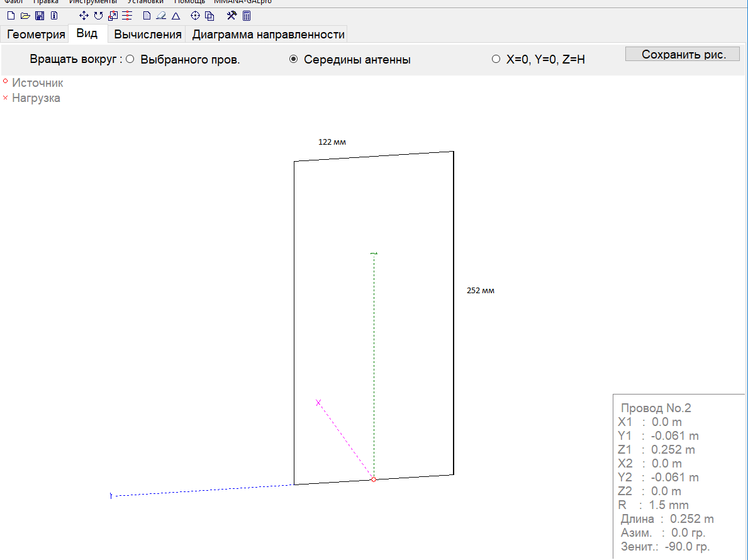Image resolution: width=748 pixels, height=560 pixels.
Task: Click the rotate arrow icon
Action: pos(98,16)
